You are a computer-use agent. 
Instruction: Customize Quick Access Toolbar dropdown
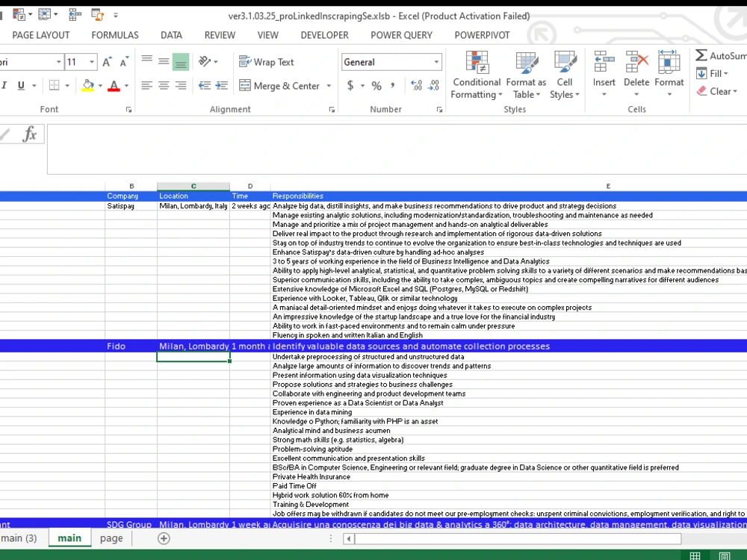tap(116, 16)
